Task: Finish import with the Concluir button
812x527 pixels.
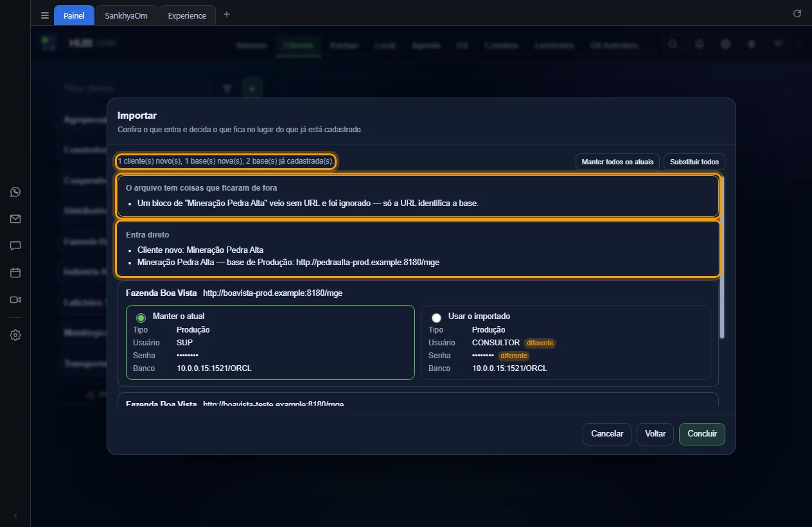Action: 702,434
